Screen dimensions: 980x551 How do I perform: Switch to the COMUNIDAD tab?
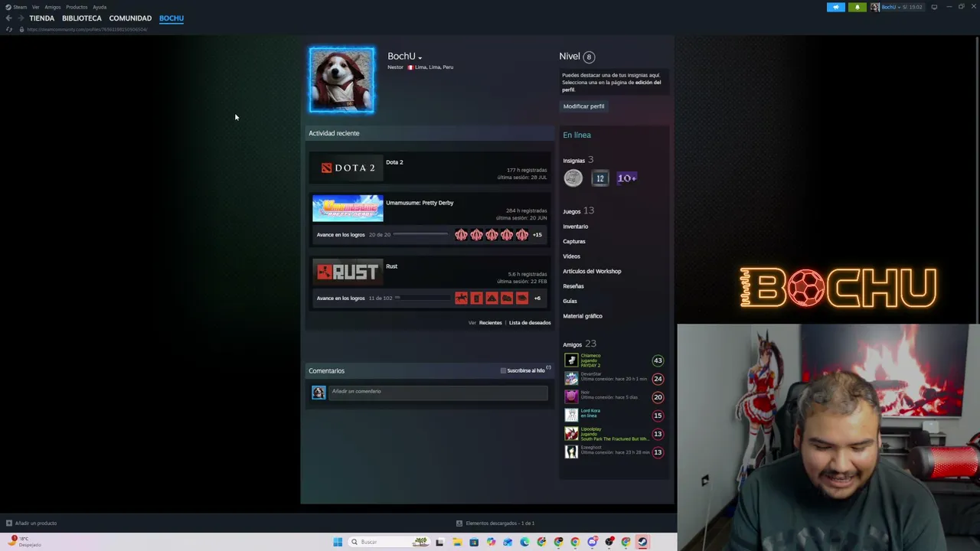130,18
